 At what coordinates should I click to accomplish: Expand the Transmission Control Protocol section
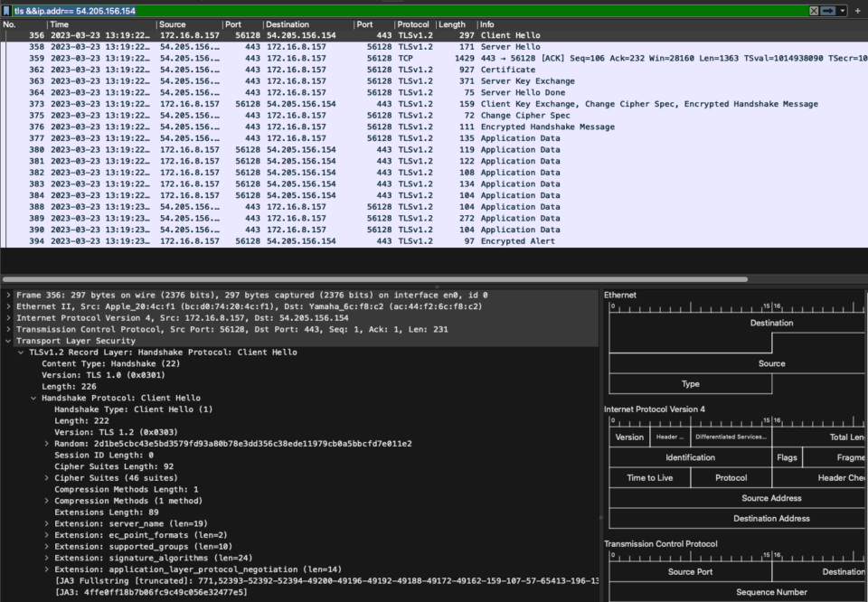click(9, 329)
